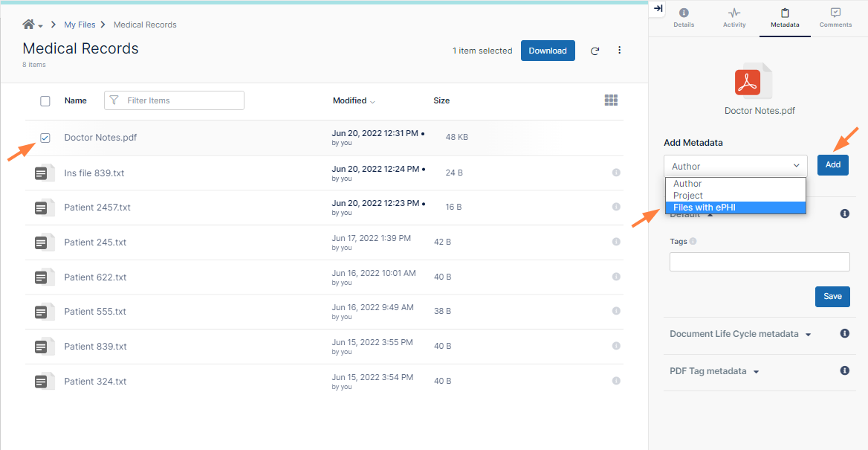Screen dimensions: 868x450
Task: Expand Document Life Cycle metadata section
Action: click(x=740, y=334)
